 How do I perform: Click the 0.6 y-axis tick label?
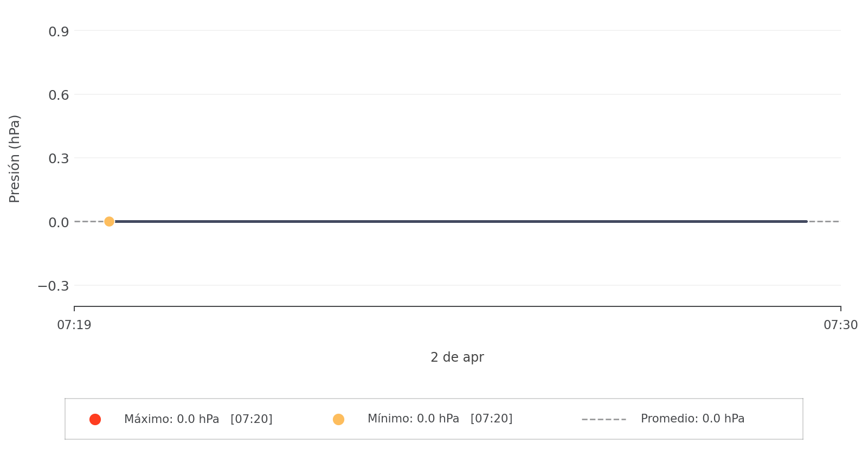click(59, 95)
